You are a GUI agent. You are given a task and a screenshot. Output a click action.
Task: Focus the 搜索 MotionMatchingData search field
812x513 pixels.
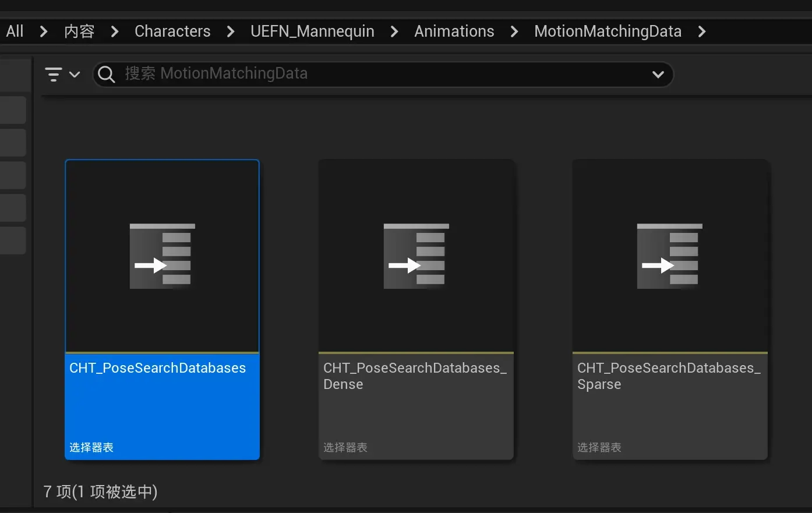pos(383,75)
